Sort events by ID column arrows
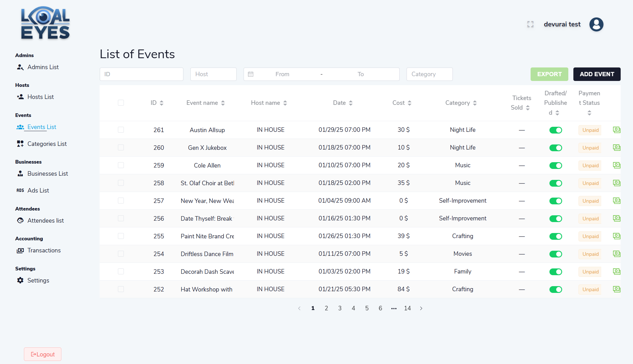The height and width of the screenshot is (364, 633). [x=162, y=103]
